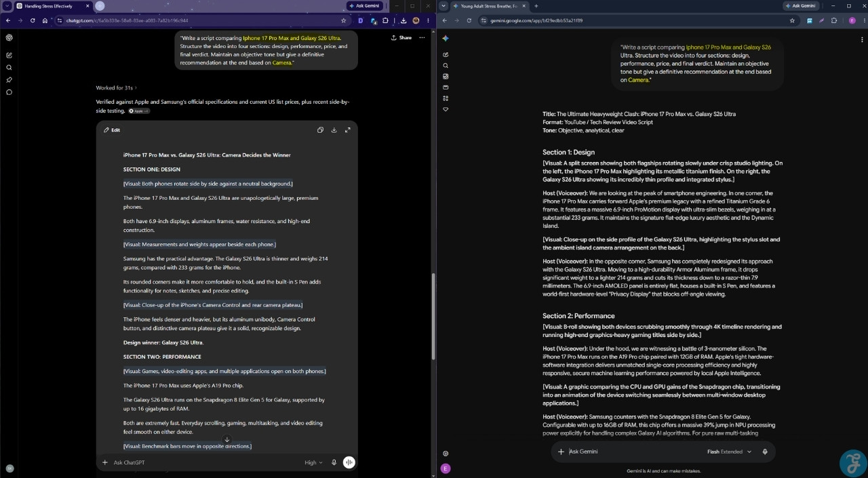Open the three-dot options menu in ChatGPT header
868x478 pixels.
422,38
